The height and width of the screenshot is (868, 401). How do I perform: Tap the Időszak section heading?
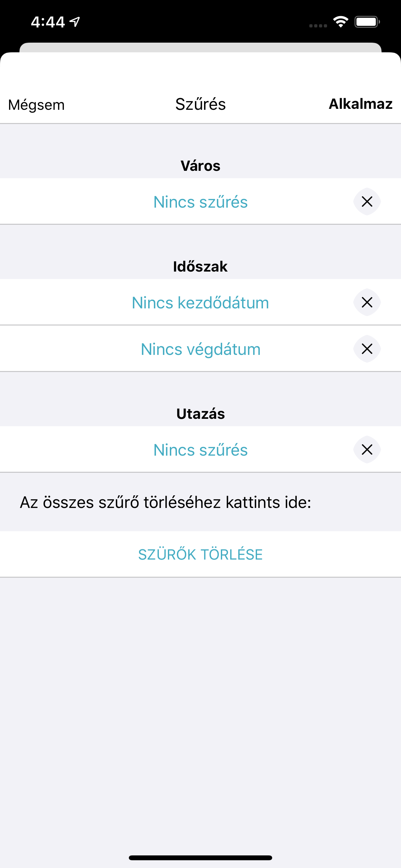click(x=200, y=266)
